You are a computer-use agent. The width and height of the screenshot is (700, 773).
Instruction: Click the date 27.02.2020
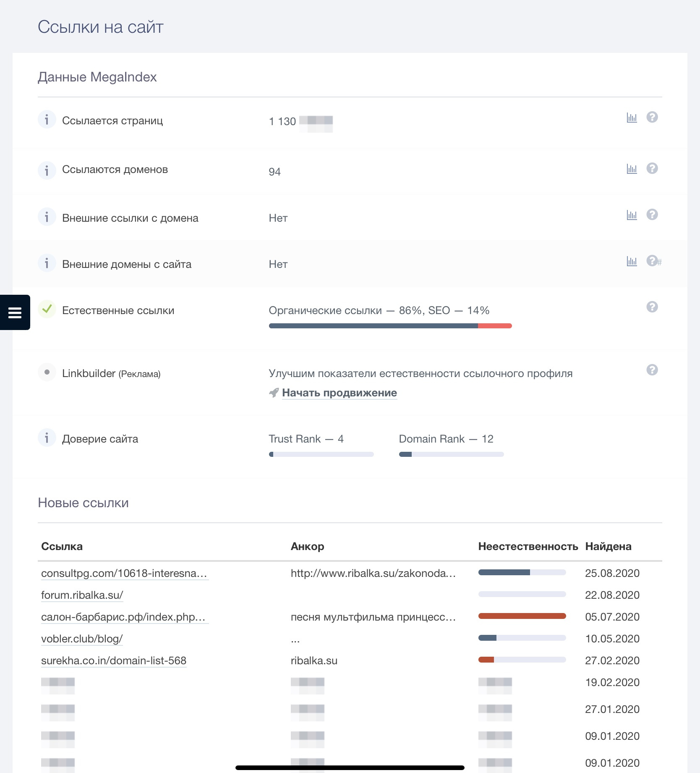[612, 660]
